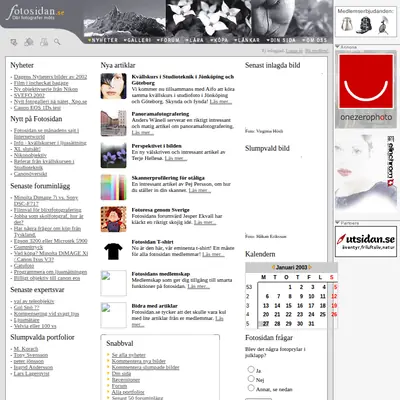Click the broken image icon beside Fotosidans medlemskap
The width and height of the screenshot is (400, 400).
pos(113,283)
